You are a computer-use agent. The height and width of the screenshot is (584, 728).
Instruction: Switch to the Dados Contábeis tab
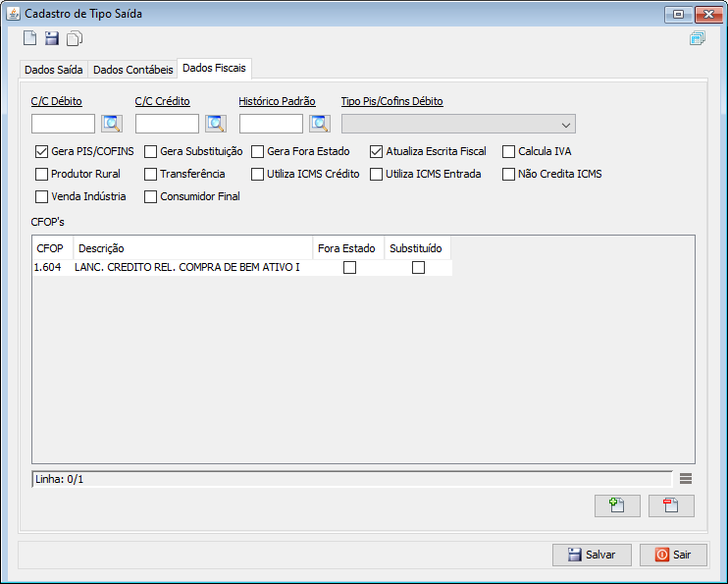(132, 70)
